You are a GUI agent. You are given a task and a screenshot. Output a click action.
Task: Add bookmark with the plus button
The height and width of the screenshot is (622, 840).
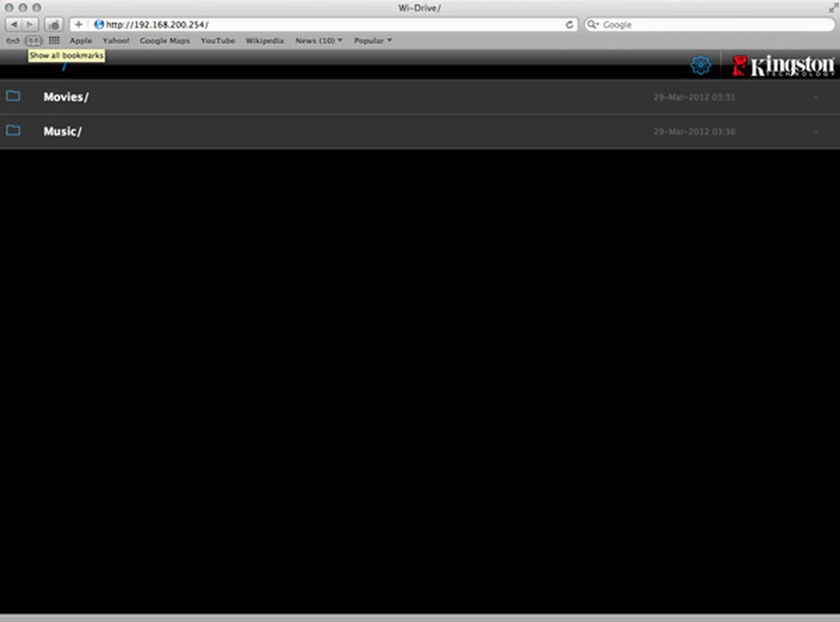coord(79,25)
